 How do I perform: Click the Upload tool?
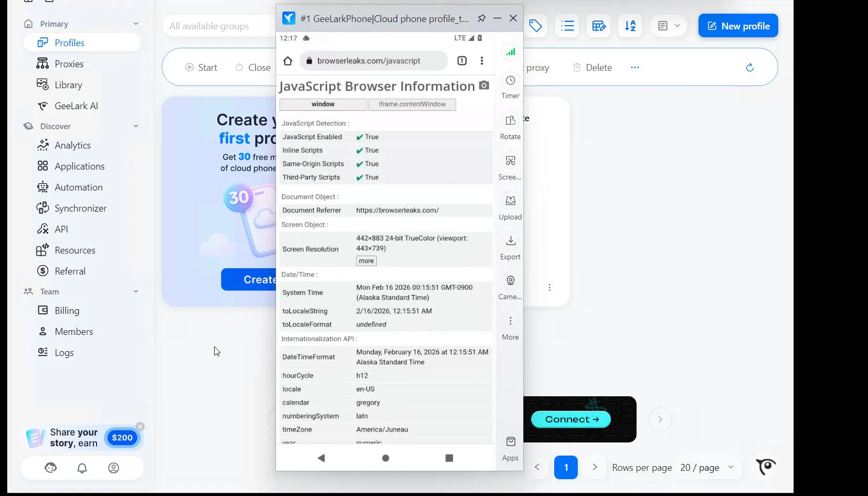point(510,207)
